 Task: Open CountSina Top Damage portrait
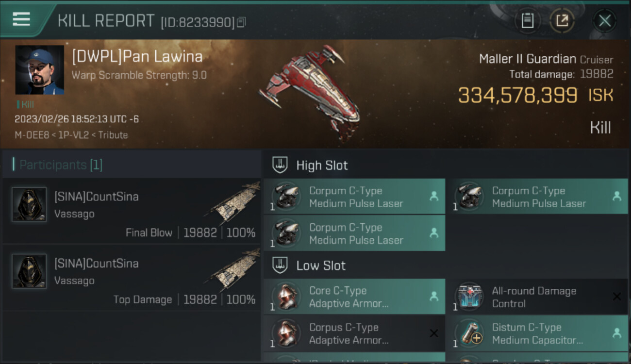click(x=29, y=271)
